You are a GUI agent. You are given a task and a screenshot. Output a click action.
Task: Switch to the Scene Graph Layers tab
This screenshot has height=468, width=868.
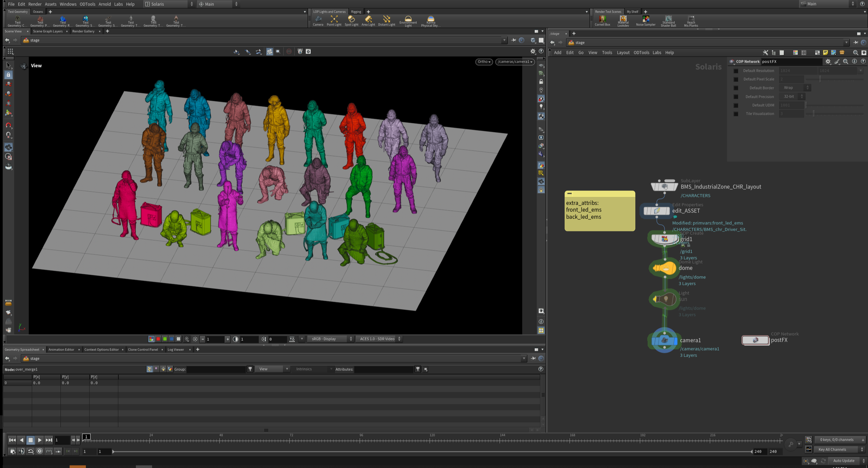click(x=48, y=31)
